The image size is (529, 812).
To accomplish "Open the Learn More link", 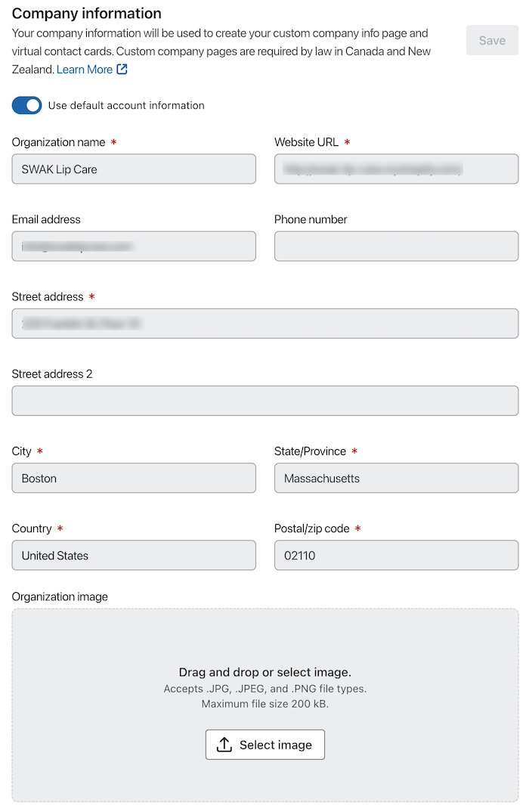I will coord(85,69).
